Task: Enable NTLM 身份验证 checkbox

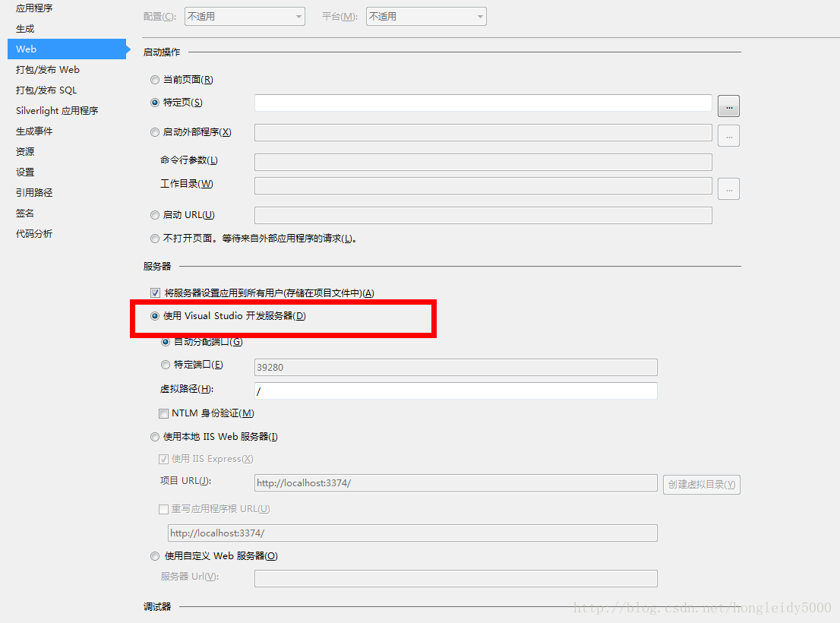Action: 164,413
